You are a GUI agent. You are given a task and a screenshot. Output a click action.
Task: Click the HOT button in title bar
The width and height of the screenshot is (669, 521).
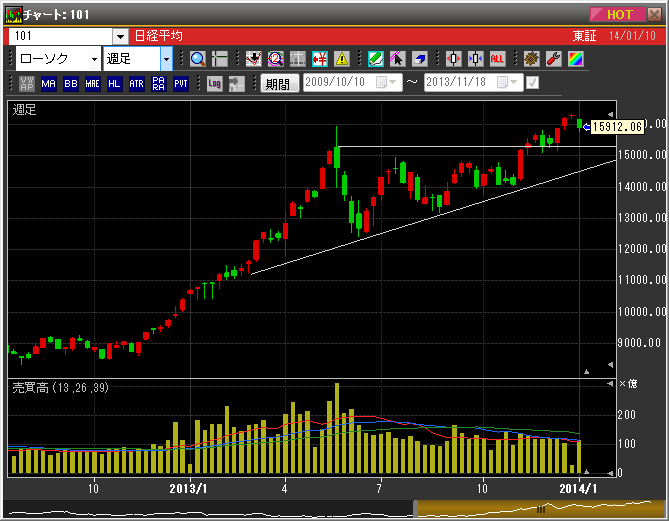pos(620,14)
